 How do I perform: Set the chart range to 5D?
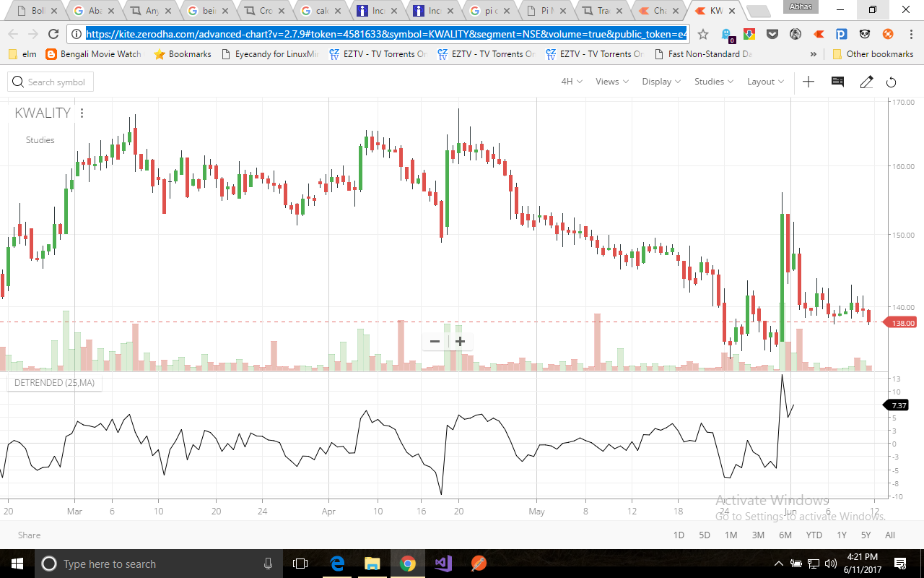pos(705,535)
